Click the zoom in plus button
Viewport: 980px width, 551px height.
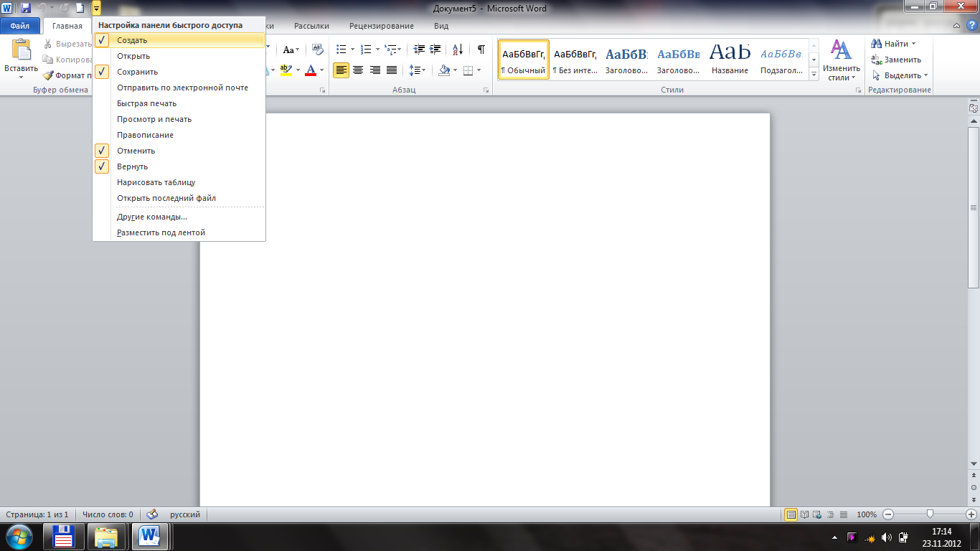click(x=971, y=514)
